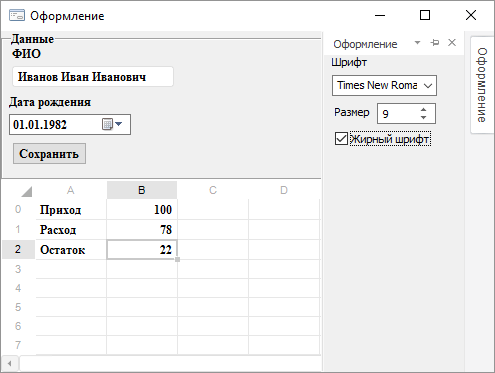Click the ФИО field with Иванов Иван Иванович

tap(93, 77)
